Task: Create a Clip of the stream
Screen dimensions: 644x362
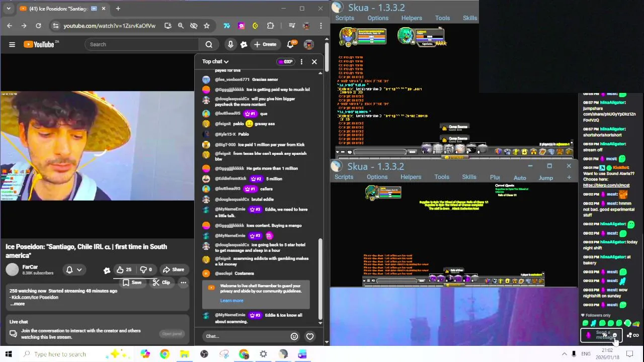Action: pyautogui.click(x=162, y=283)
